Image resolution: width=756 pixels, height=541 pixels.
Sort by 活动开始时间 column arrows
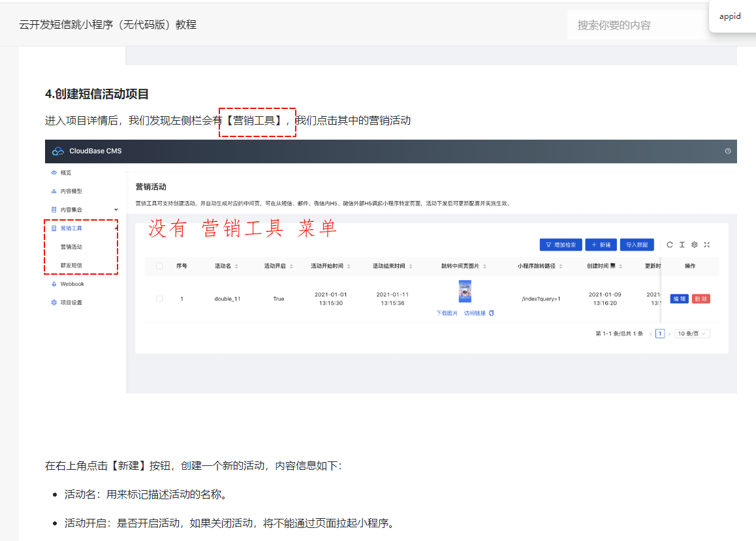click(x=349, y=266)
